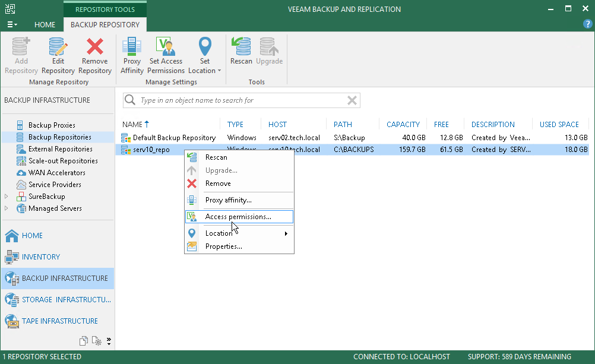
Task: Expand the Managed Servers node arrow
Action: (6, 208)
